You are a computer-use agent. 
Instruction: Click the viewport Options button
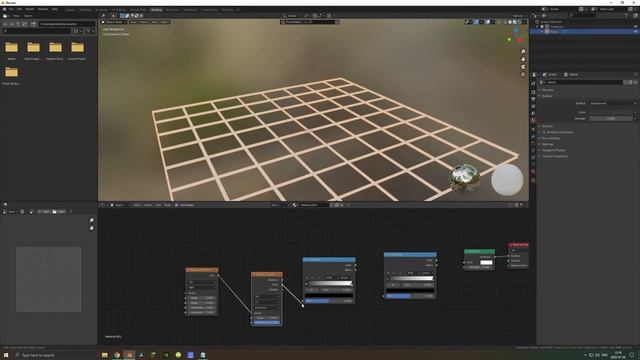click(x=518, y=16)
